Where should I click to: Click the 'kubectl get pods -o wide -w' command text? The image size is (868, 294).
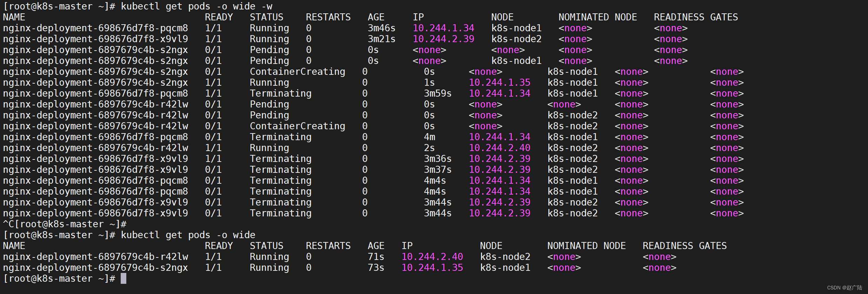(196, 6)
